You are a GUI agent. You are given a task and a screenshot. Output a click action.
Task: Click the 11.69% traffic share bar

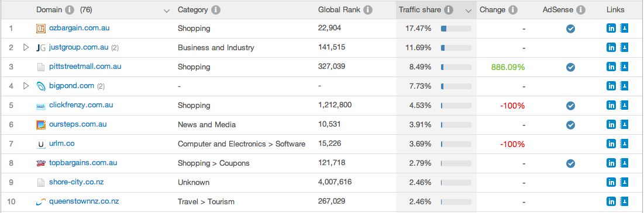coord(456,48)
